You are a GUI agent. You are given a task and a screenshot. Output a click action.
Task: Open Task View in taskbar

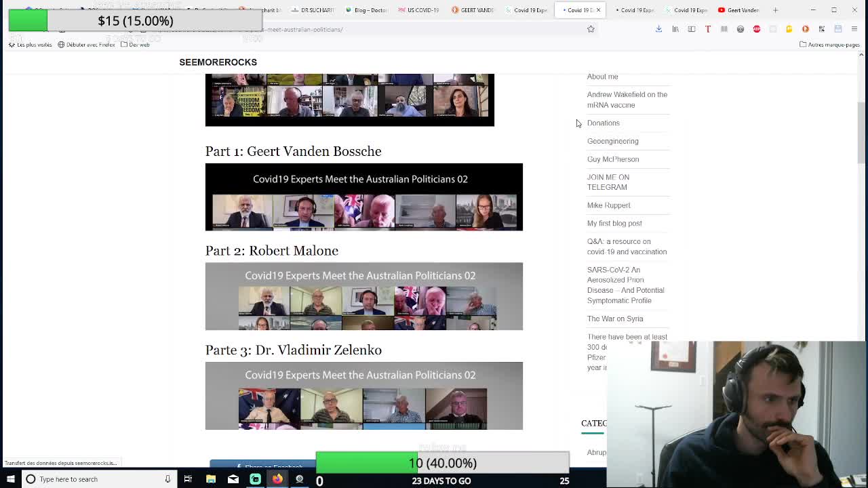pos(188,479)
